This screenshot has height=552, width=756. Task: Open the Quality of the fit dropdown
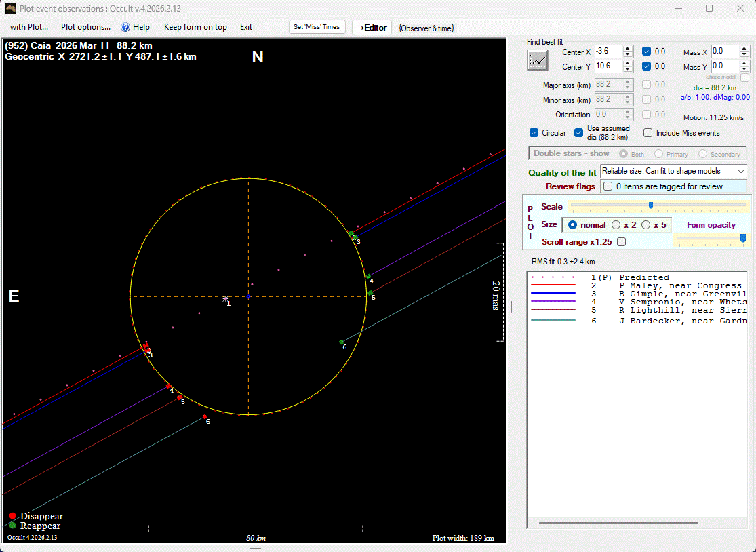[x=740, y=172]
